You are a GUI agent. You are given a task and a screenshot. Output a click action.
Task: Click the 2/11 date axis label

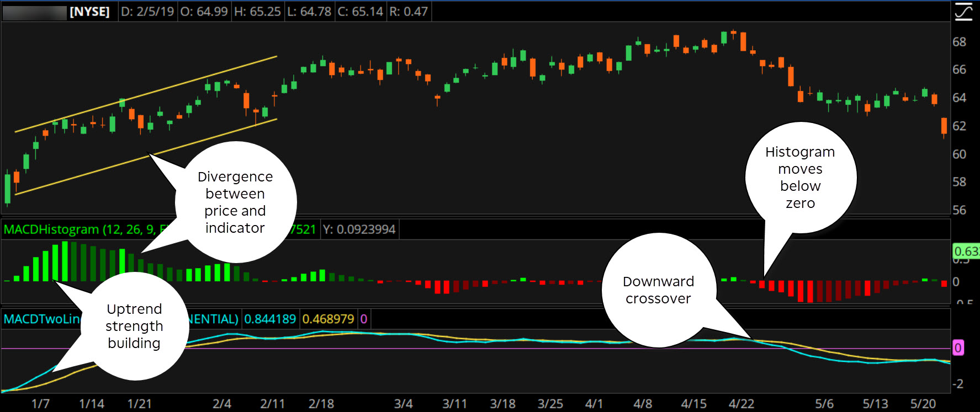tap(273, 404)
